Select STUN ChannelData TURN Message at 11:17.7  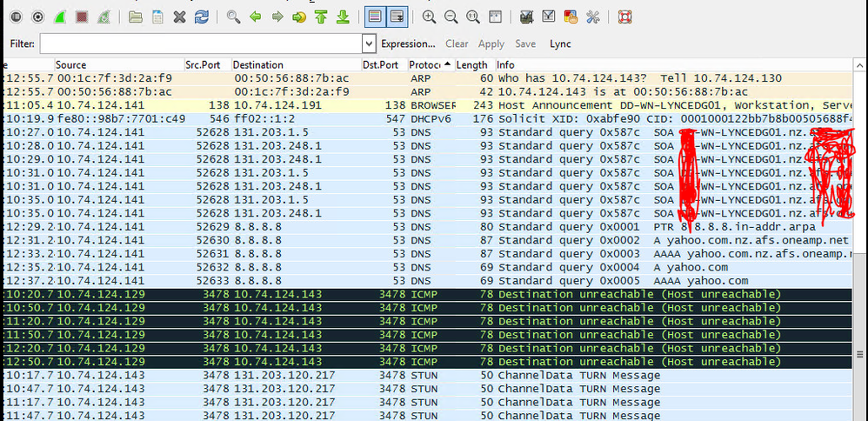(427, 403)
